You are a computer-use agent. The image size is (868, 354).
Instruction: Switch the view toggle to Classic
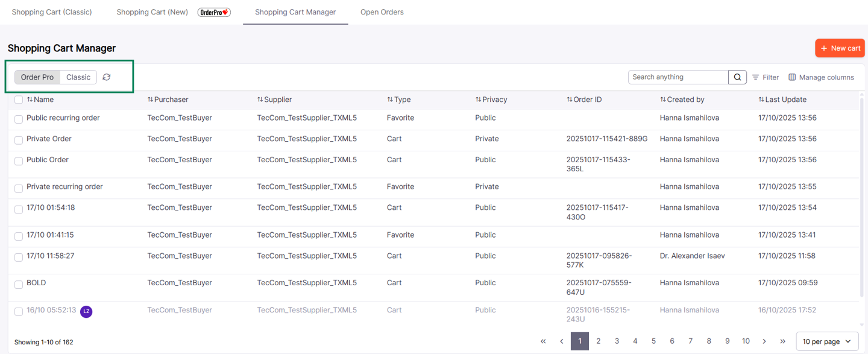pos(78,77)
